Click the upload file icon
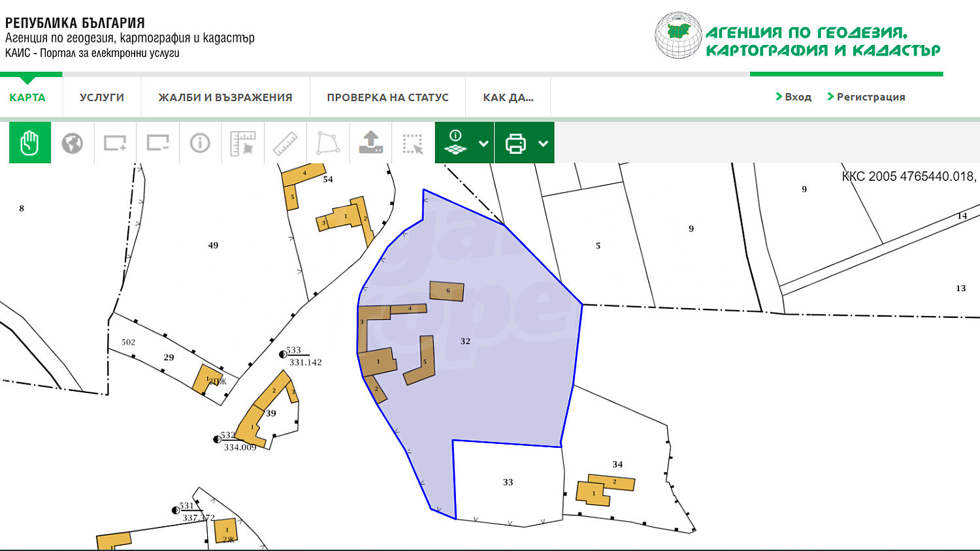Screen dimensions: 980x551 (x=370, y=143)
